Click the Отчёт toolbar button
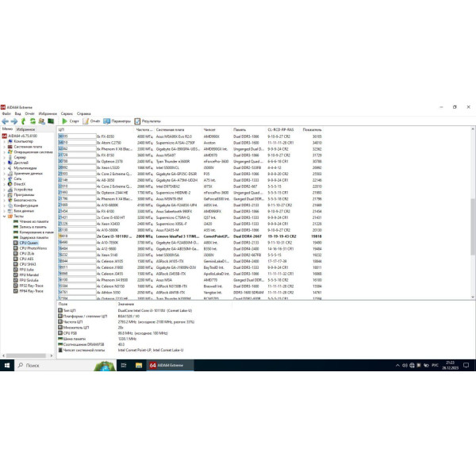The height and width of the screenshot is (476, 476). click(91, 121)
